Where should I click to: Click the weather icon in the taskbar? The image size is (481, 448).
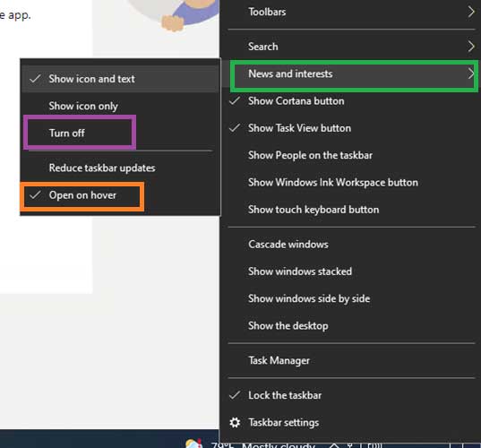[194, 444]
